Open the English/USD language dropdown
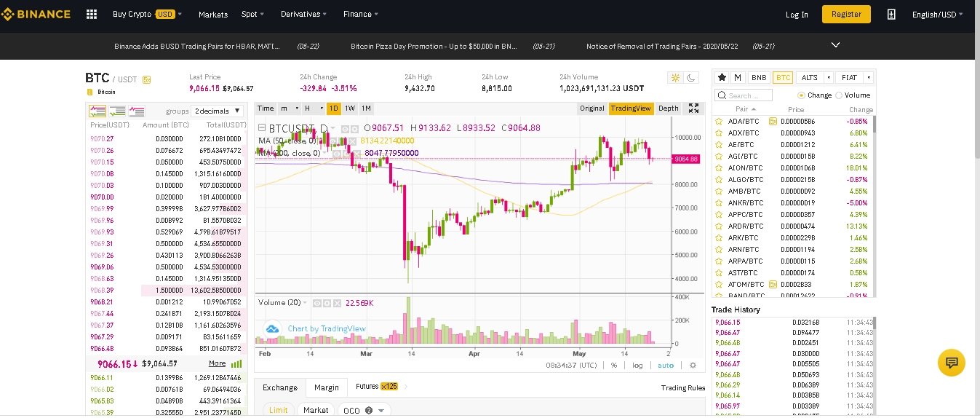Viewport: 980px width, 418px height. 937,14
